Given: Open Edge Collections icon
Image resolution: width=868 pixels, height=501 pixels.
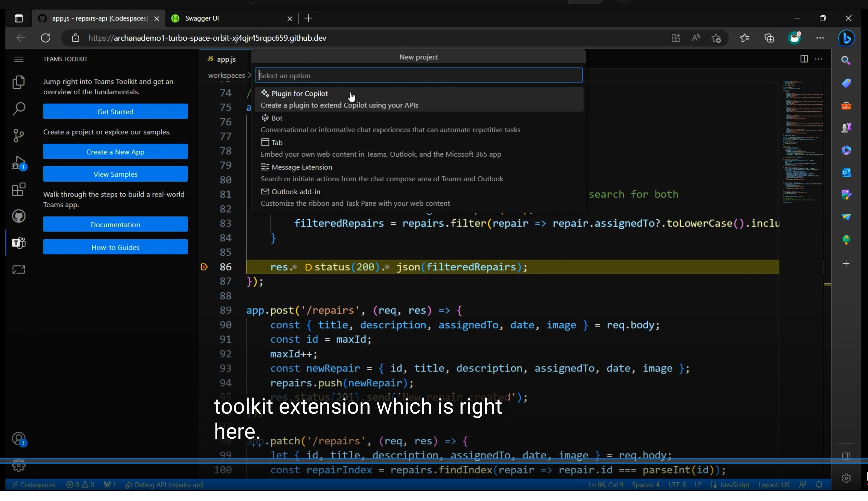Looking at the screenshot, I should tap(769, 38).
